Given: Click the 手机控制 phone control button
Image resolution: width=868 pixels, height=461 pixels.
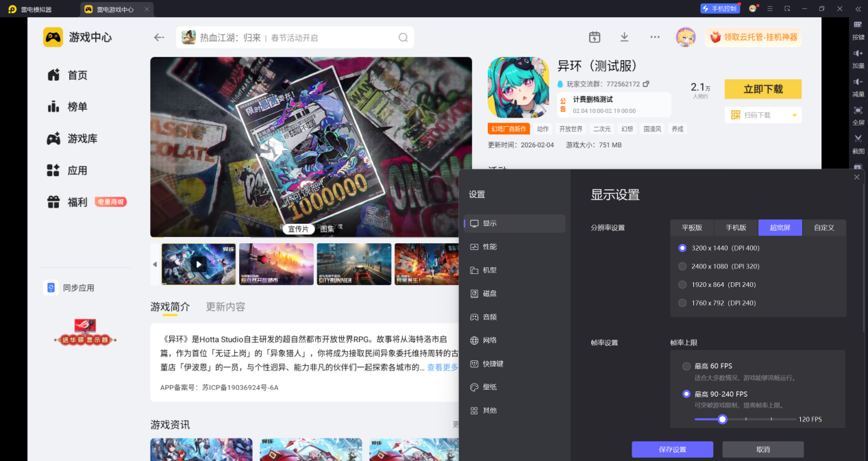Looking at the screenshot, I should coord(720,9).
